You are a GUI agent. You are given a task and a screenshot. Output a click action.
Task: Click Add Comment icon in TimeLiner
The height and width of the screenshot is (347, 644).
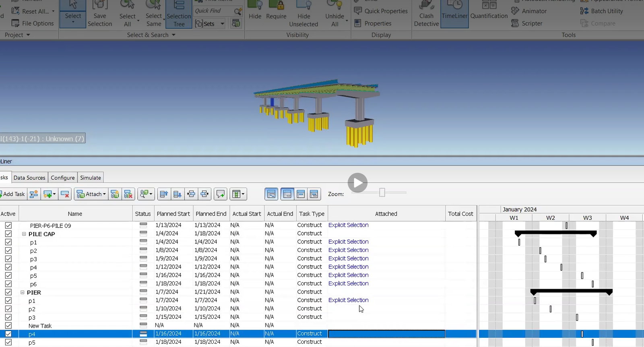coord(221,194)
